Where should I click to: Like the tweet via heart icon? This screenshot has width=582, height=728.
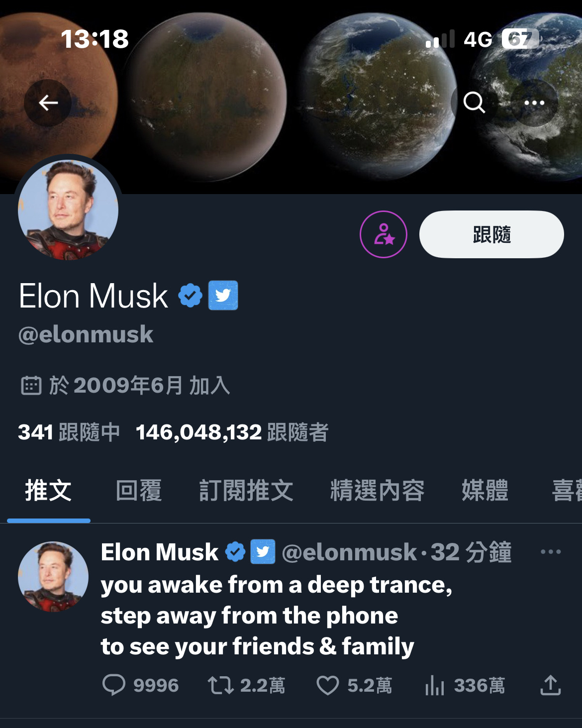pos(328,685)
